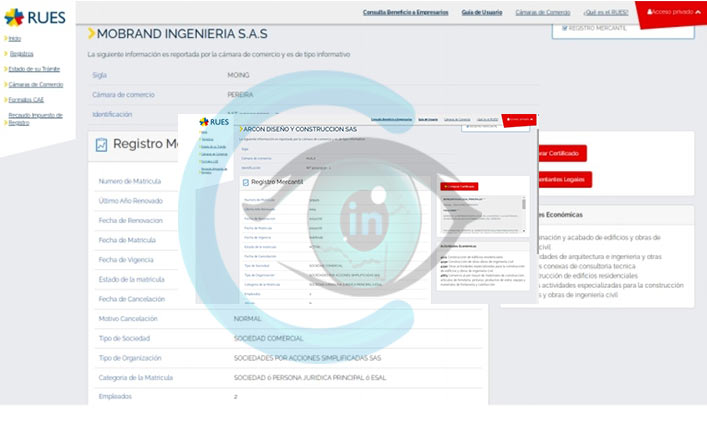Click the NORMAL Motivo Cancelación value
The image size is (707, 423).
click(248, 319)
